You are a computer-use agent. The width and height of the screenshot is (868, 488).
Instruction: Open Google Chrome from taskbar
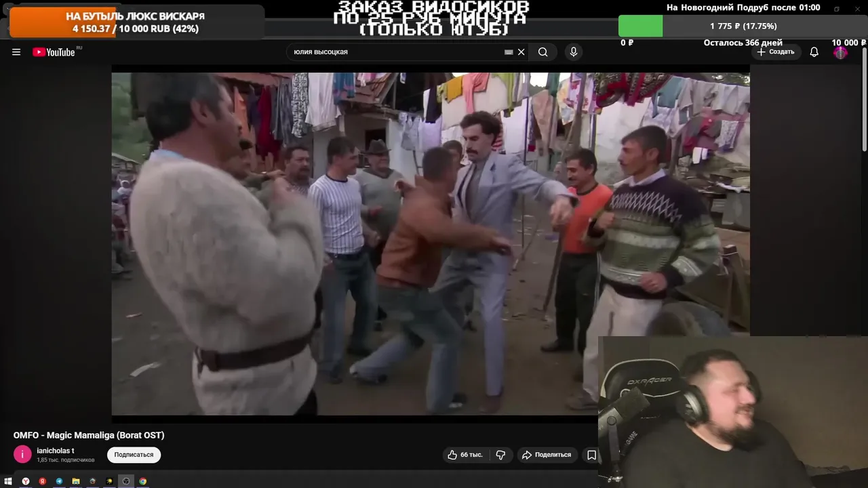click(x=142, y=481)
